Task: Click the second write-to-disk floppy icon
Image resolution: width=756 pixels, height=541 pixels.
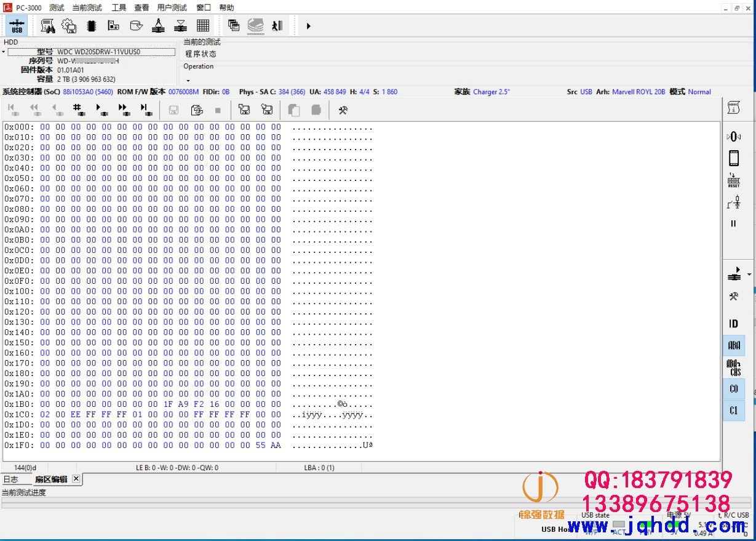Action: pos(267,110)
